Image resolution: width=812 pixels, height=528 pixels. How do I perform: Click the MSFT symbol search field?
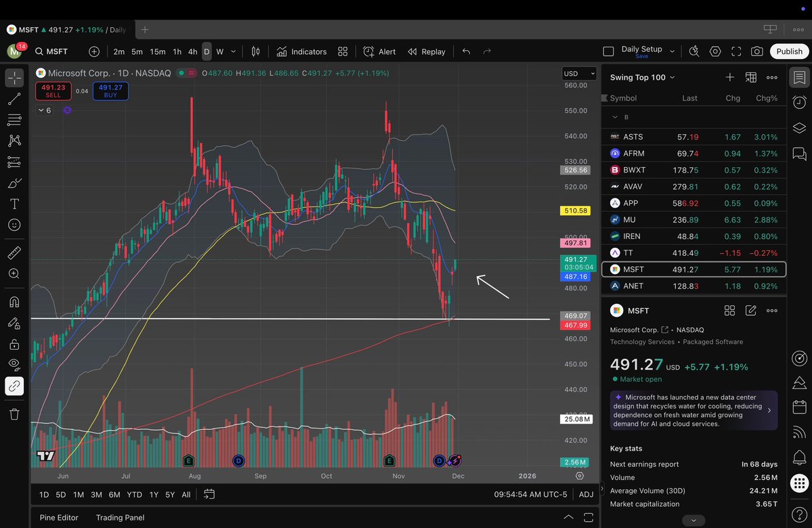pos(51,51)
